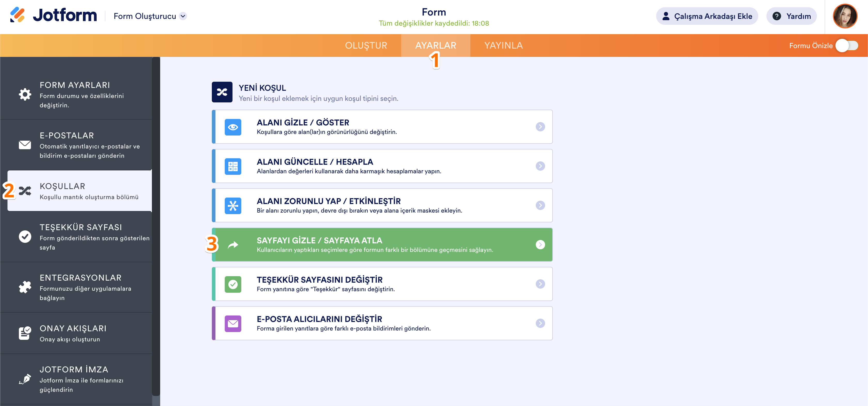Viewport: 868px width, 406px height.
Task: Click the Jotform İmza pen icon
Action: coord(25,379)
